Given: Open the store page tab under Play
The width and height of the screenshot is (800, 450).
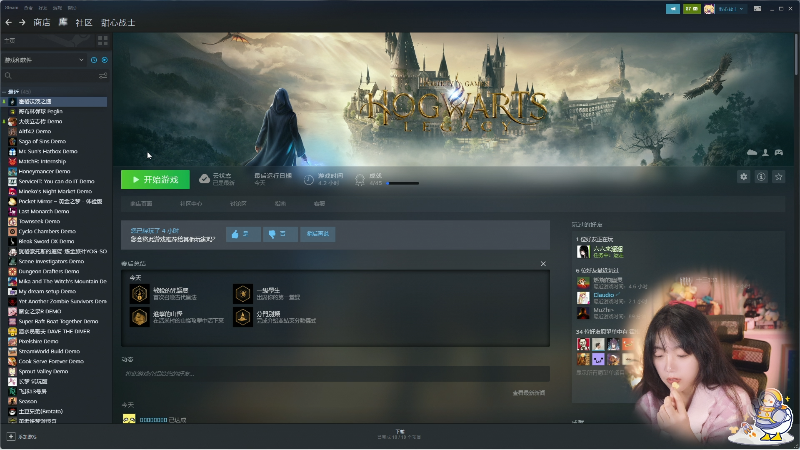Looking at the screenshot, I should (x=141, y=204).
